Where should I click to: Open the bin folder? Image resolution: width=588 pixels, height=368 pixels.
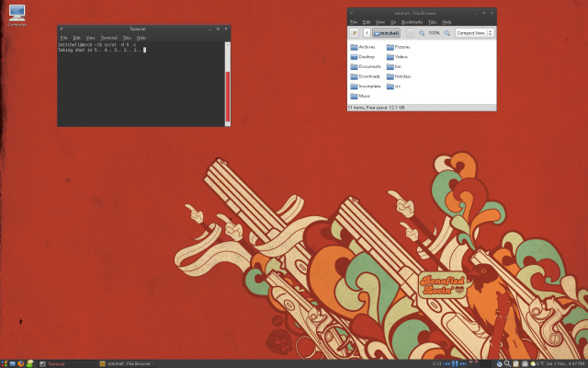394,66
